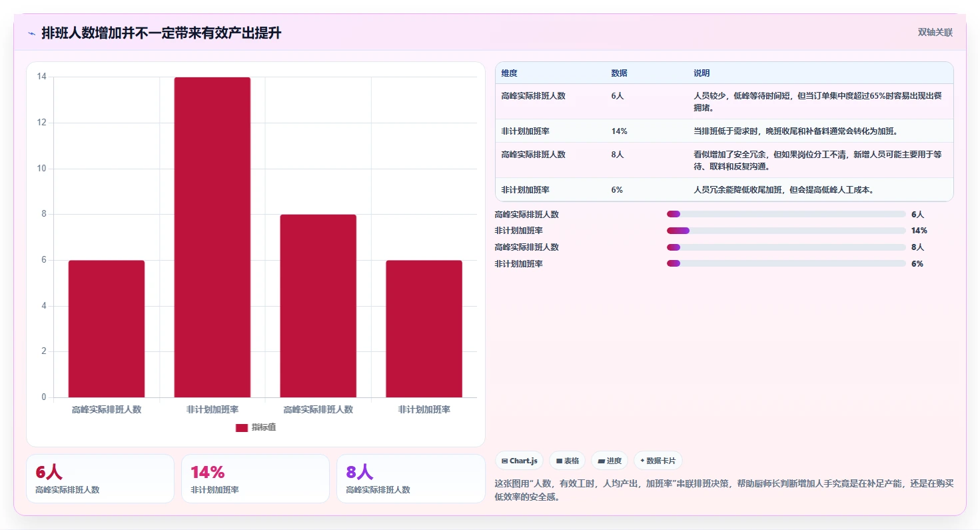
Task: Open the 14% stat card
Action: (x=255, y=479)
